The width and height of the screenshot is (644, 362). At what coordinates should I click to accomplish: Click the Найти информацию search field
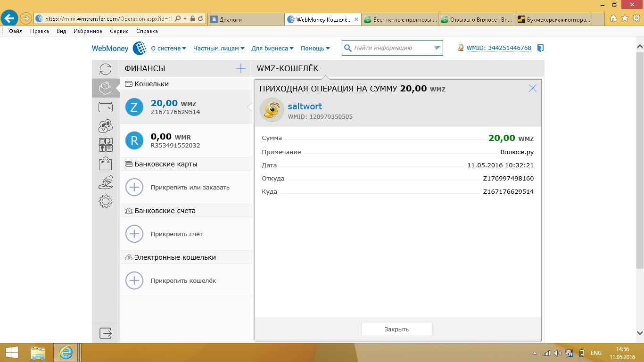tap(391, 48)
